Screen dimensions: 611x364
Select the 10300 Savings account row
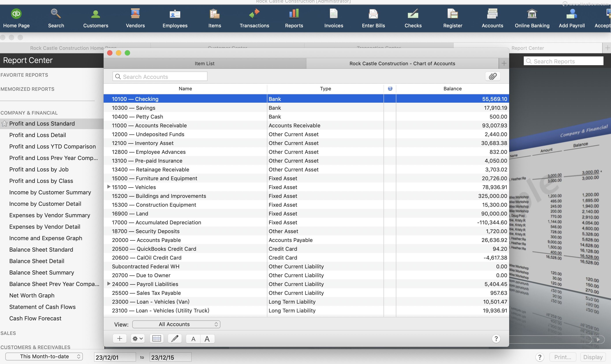[x=306, y=108]
